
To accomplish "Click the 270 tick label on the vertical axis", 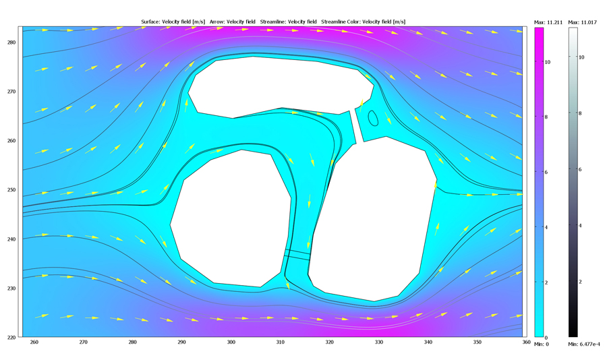I will click(x=11, y=91).
